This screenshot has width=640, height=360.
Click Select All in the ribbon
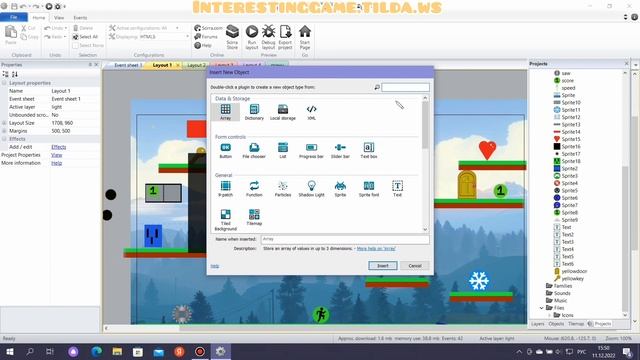coord(85,37)
